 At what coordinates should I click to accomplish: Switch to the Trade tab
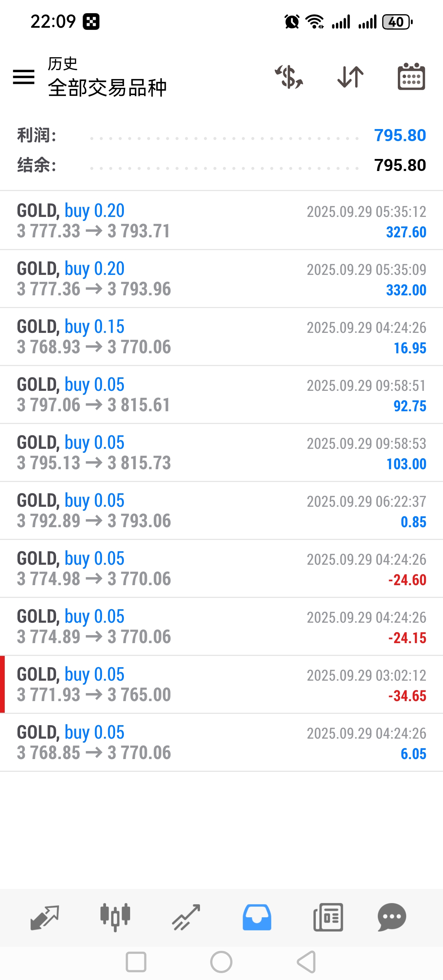[x=186, y=917]
